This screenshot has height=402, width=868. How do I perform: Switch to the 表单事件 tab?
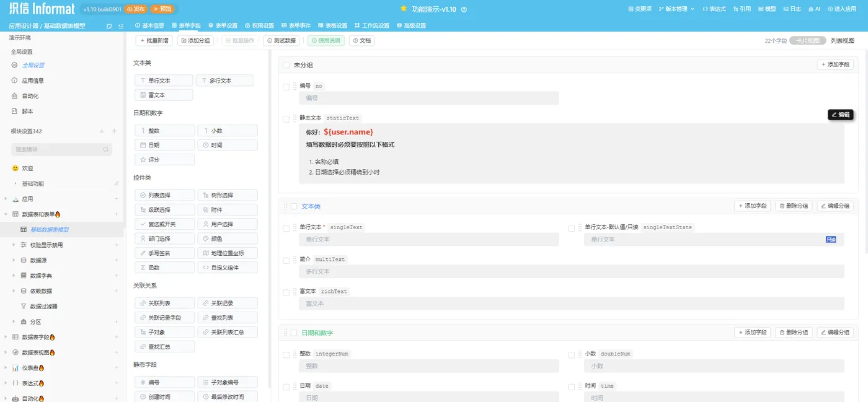click(x=296, y=25)
